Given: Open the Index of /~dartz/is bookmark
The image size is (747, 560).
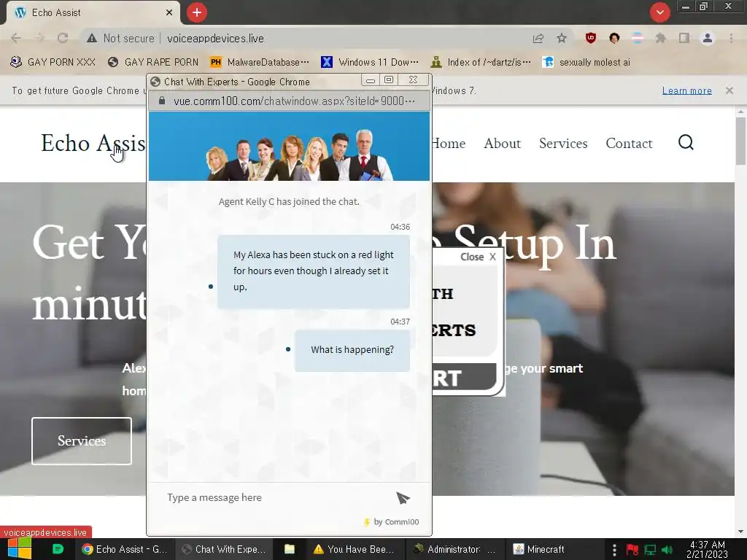Looking at the screenshot, I should tap(481, 62).
